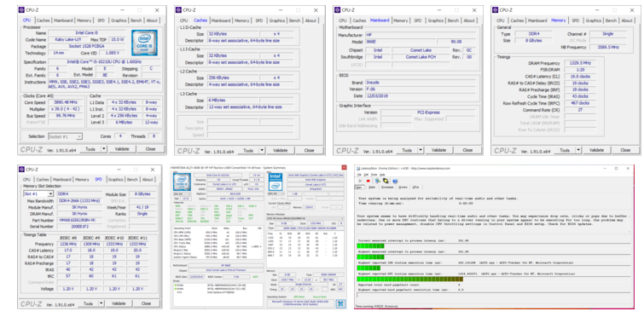This screenshot has width=644, height=317.
Task: Click the Mainboard Model value 866E
Action: tap(400, 42)
